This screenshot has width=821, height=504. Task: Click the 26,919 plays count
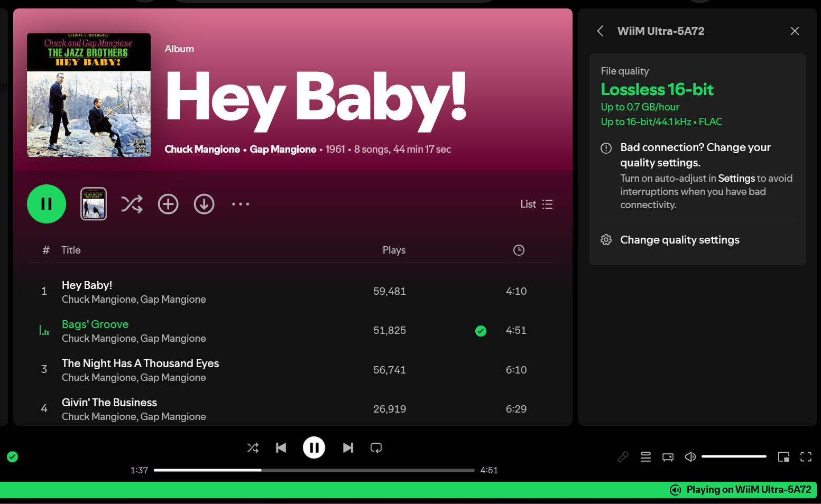click(x=390, y=409)
